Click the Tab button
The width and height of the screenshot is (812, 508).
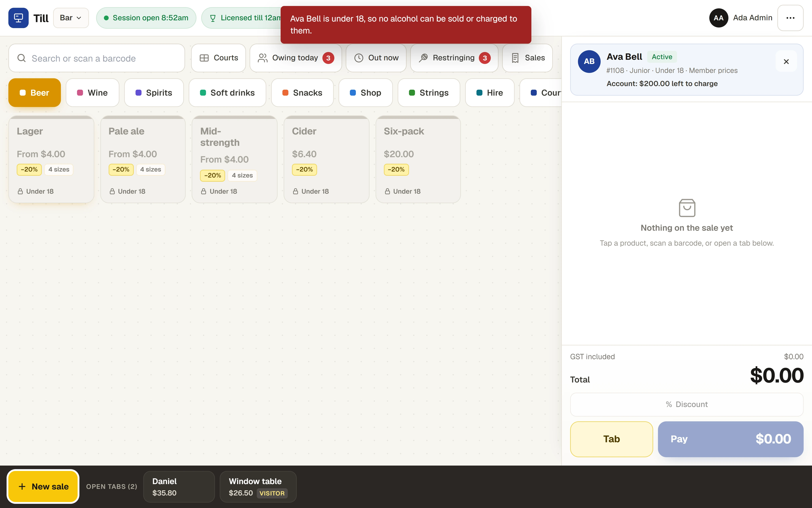tap(611, 439)
